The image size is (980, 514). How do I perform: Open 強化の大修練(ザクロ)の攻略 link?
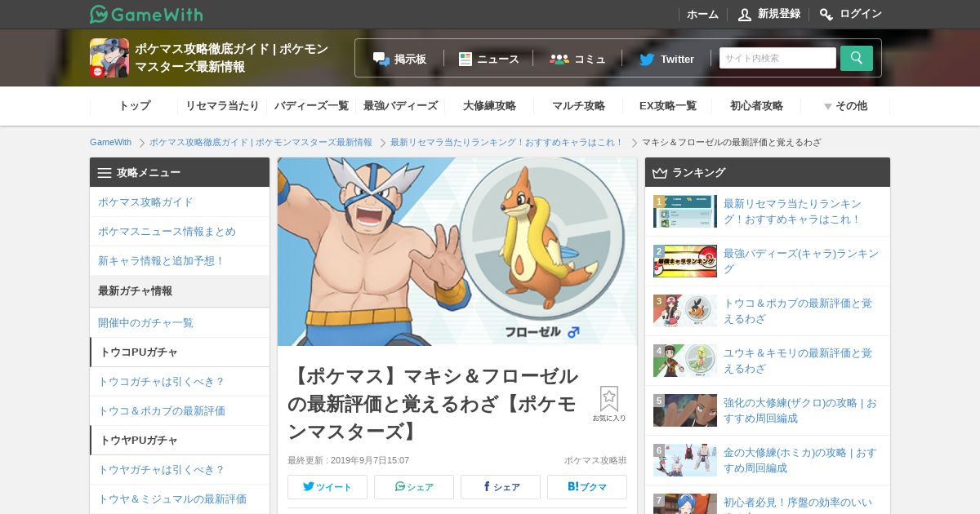(800, 410)
